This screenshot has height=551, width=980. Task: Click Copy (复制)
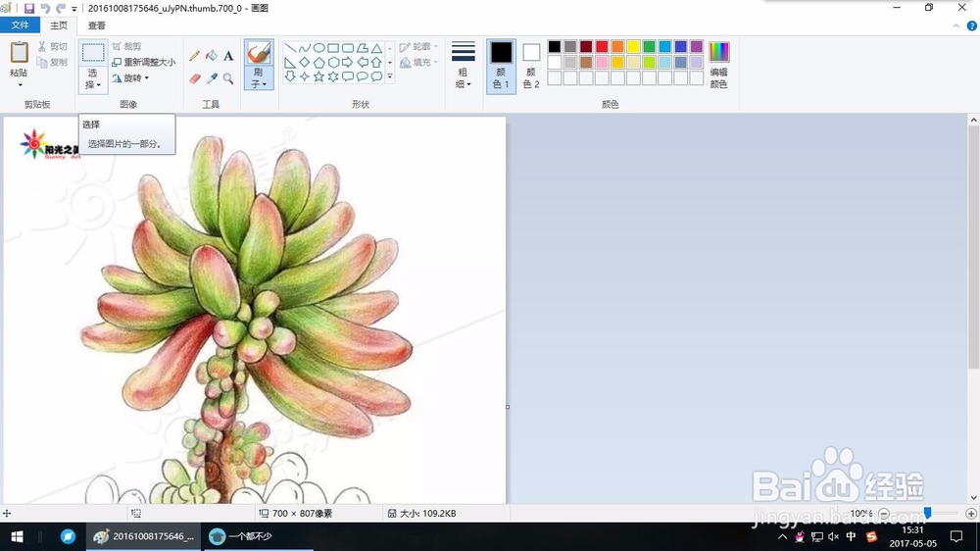[53, 62]
